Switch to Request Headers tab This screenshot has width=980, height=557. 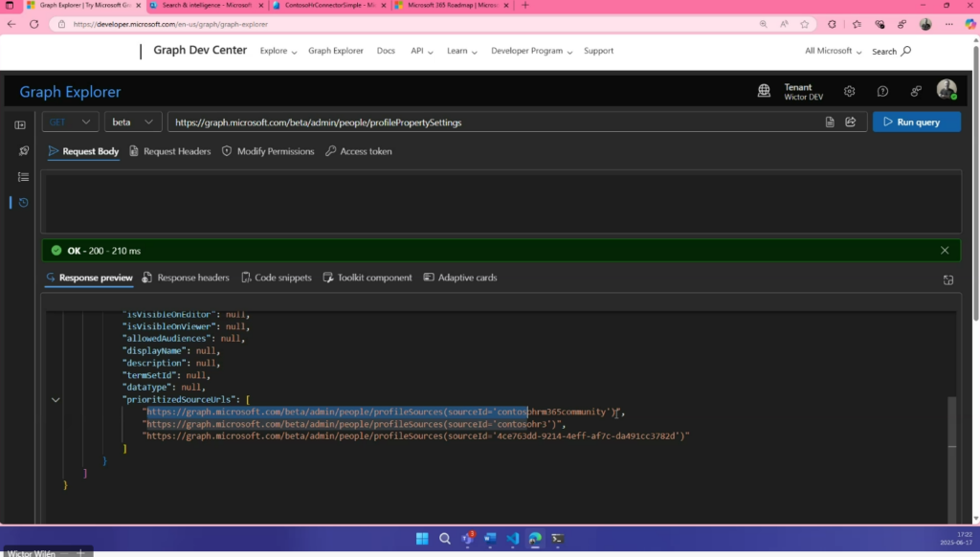coord(170,151)
